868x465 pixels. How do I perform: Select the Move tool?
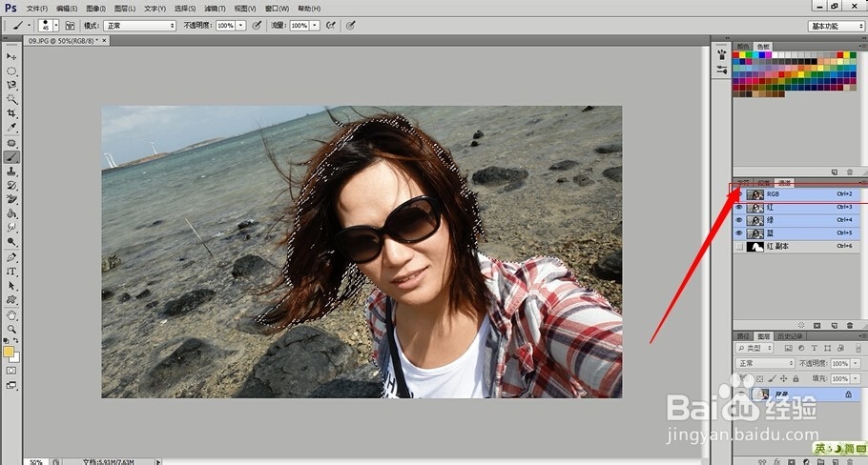point(11,57)
